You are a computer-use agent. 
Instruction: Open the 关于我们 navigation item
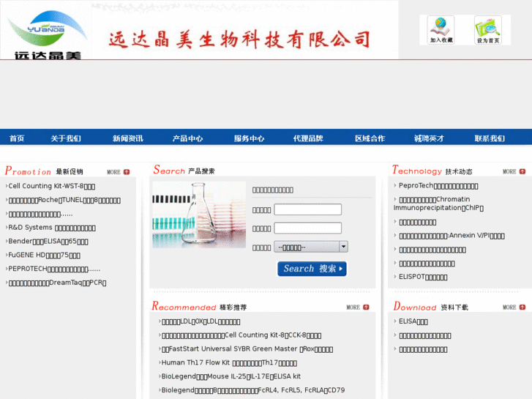[x=65, y=138]
